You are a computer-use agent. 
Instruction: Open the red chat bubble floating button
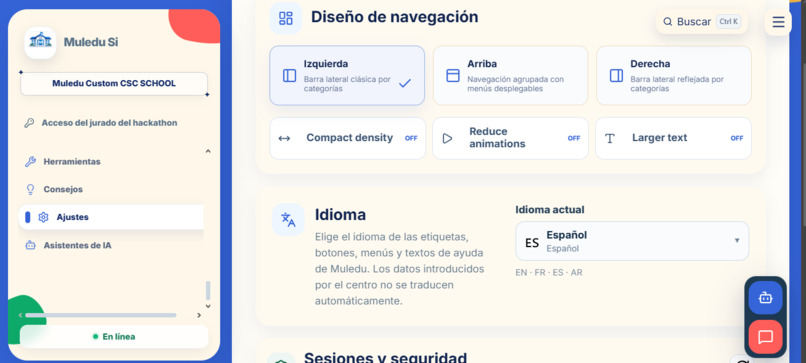pyautogui.click(x=765, y=337)
